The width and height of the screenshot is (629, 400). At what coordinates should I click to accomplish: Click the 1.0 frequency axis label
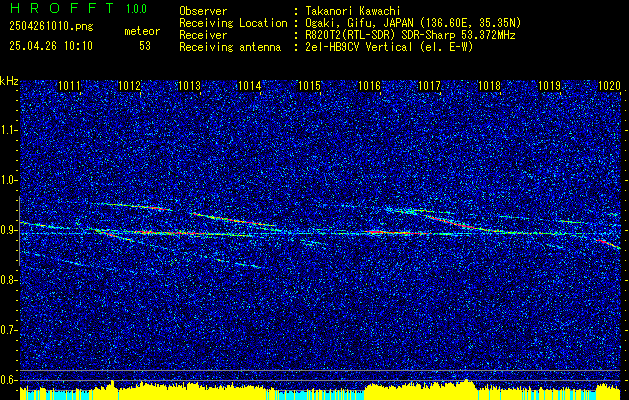pyautogui.click(x=8, y=181)
